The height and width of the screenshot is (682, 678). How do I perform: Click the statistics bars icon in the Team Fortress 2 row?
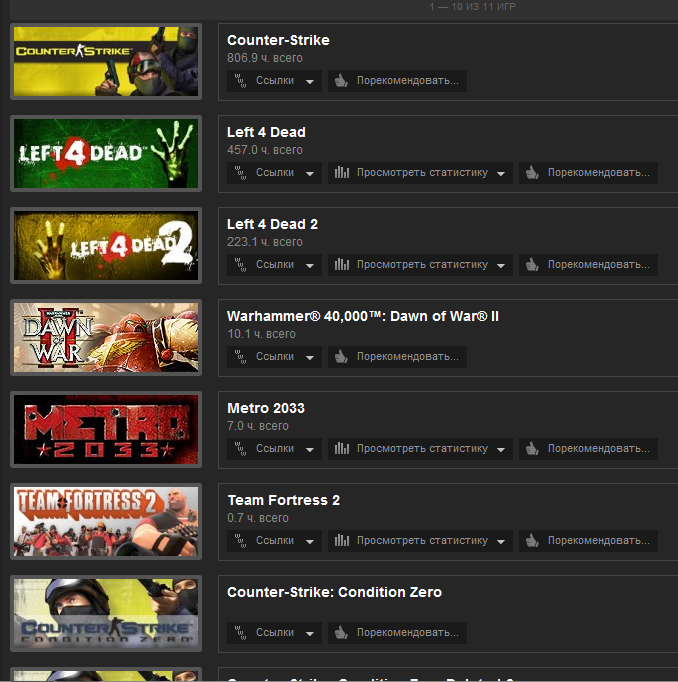(342, 541)
